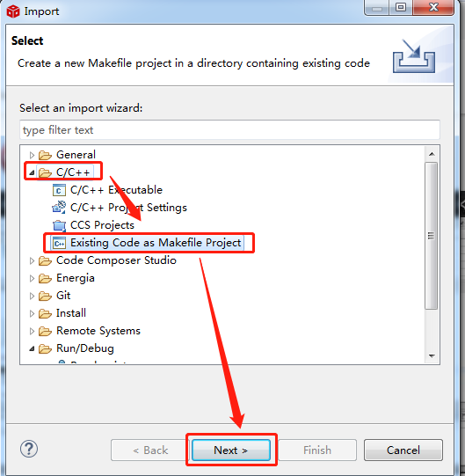Click the Cancel button
Image resolution: width=465 pixels, height=476 pixels.
[403, 450]
